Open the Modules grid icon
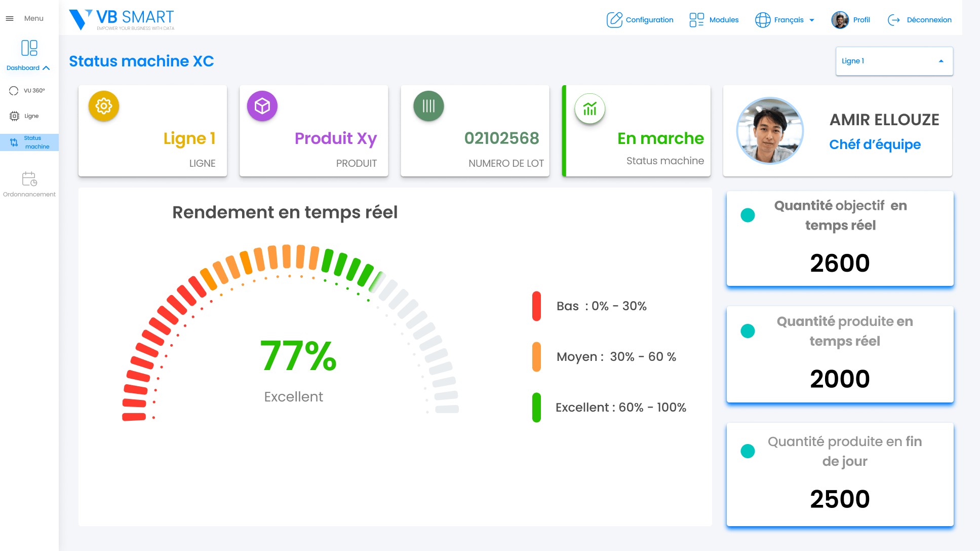Viewport: 980px width, 551px height. pyautogui.click(x=696, y=20)
